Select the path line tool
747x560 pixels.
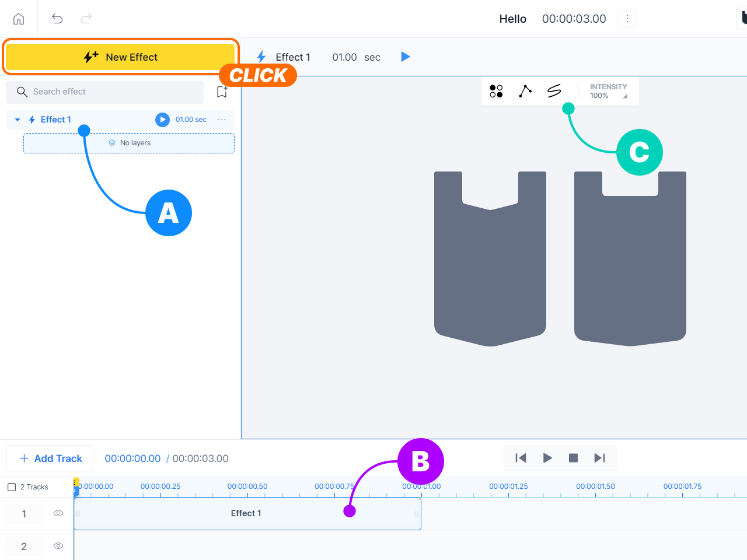point(525,91)
